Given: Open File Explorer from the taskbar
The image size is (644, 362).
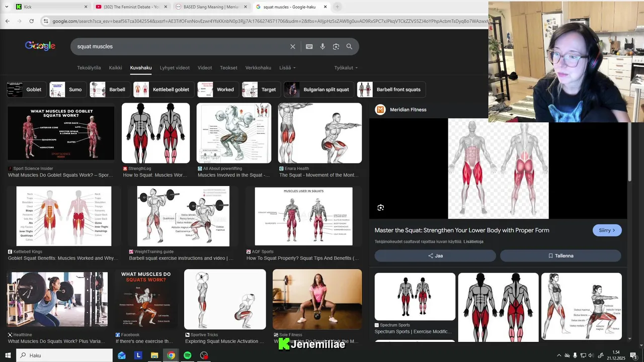Looking at the screenshot, I should click(x=154, y=355).
